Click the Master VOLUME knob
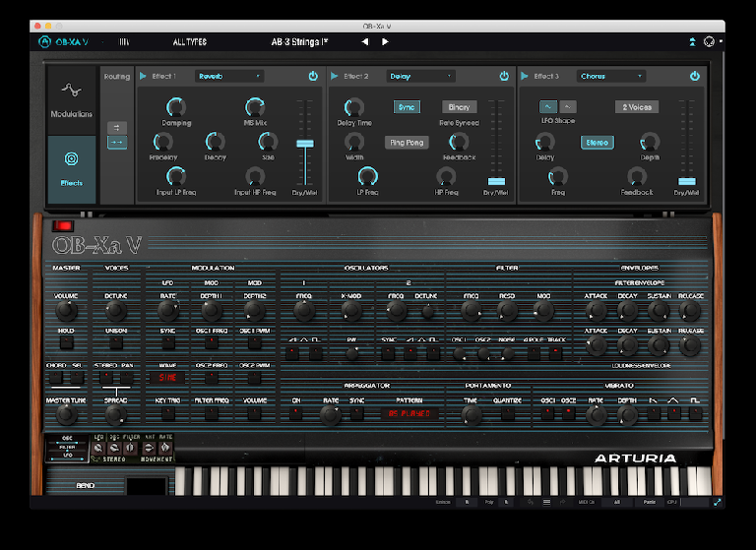Screen dimensions: 756x550 (66, 311)
